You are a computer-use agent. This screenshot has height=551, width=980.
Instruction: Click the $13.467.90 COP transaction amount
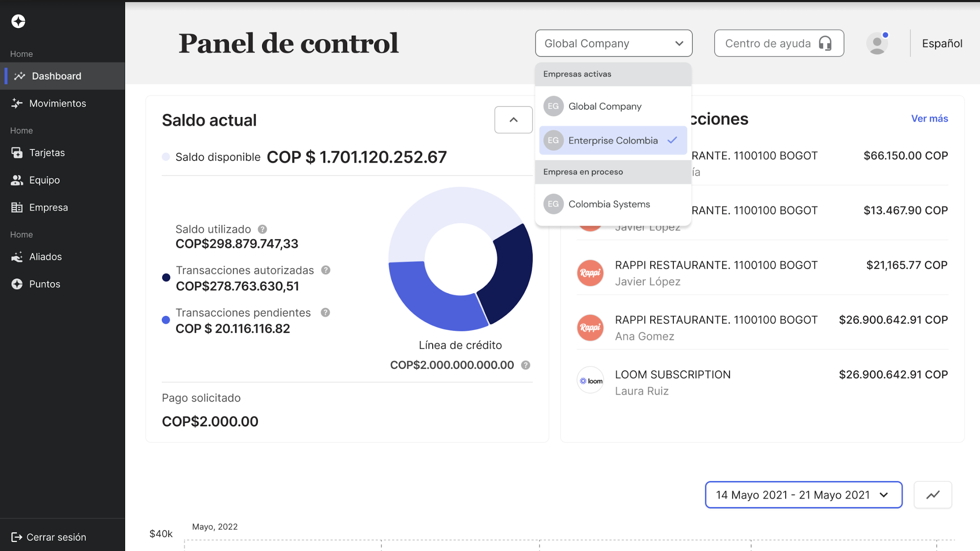pos(905,210)
